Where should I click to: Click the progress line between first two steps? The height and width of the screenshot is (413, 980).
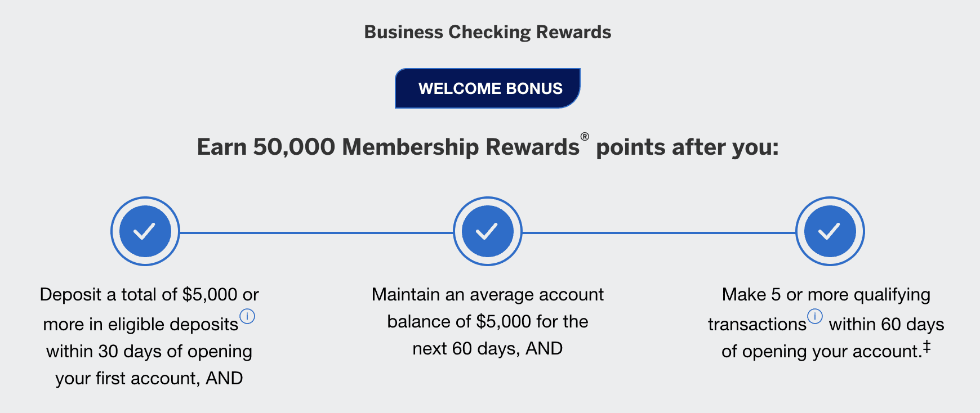[x=317, y=232]
